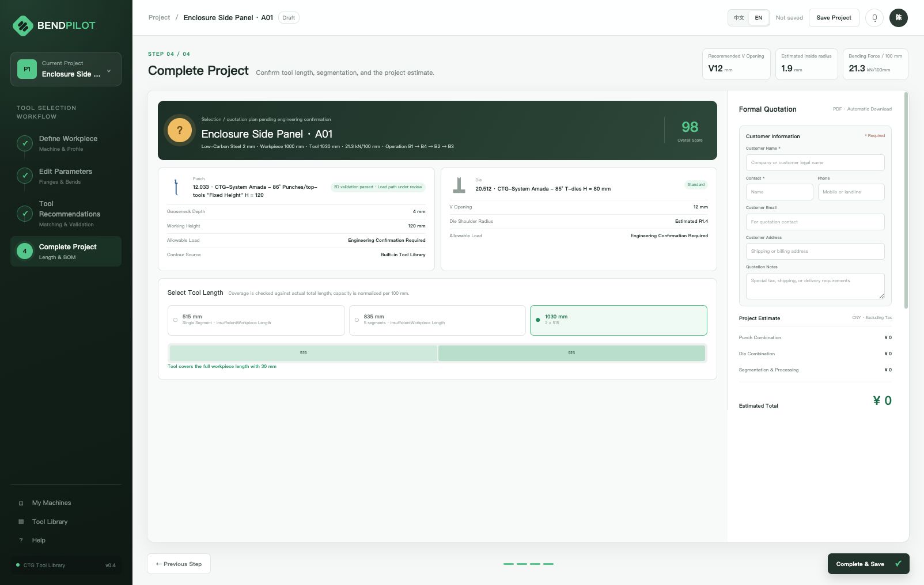Click the Define Workpiece checkmark icon
Viewport: 924px width, 585px height.
pos(25,143)
